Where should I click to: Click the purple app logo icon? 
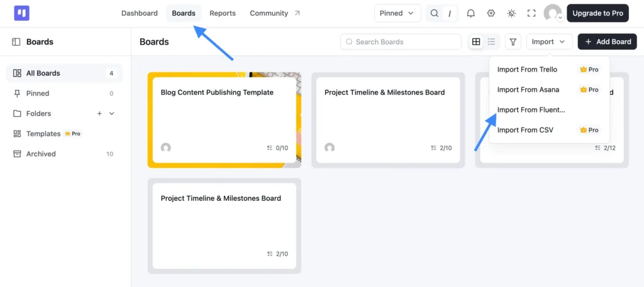click(x=22, y=13)
